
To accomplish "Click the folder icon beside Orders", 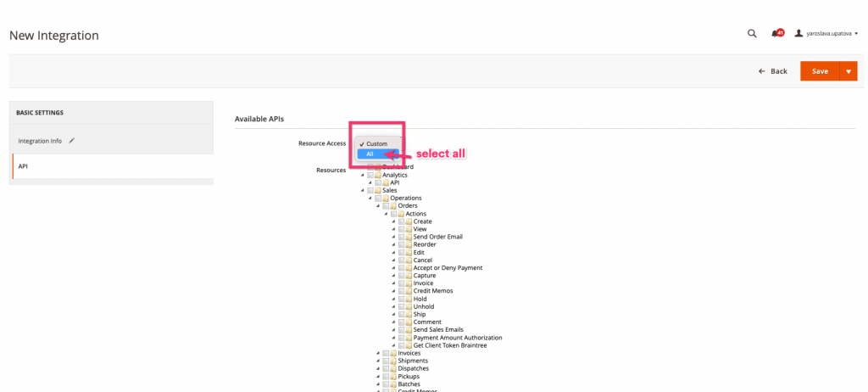I will point(393,205).
